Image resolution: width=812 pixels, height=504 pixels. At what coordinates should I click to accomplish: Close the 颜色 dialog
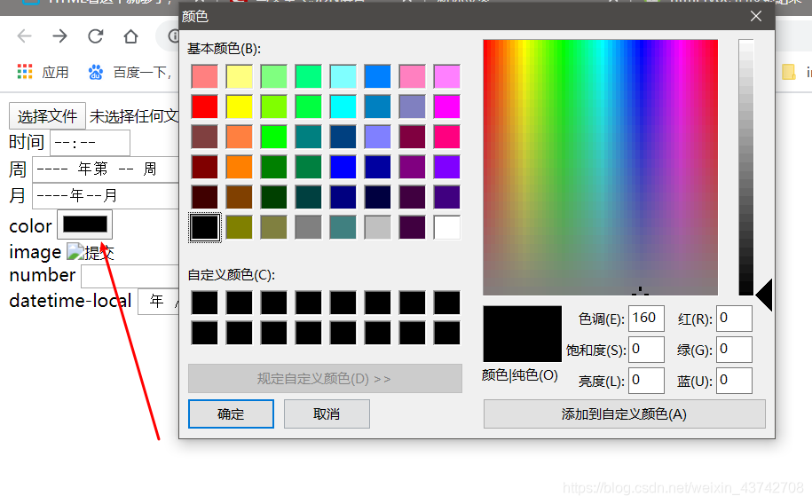(756, 16)
